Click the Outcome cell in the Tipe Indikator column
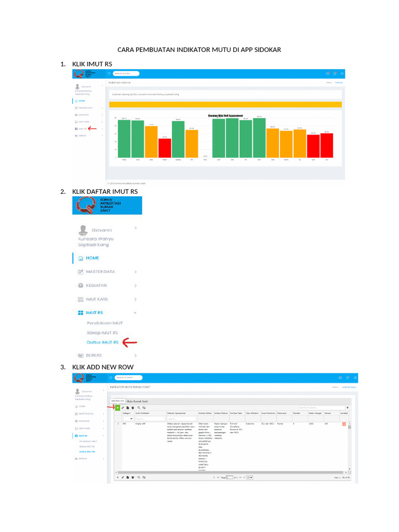 point(250,424)
